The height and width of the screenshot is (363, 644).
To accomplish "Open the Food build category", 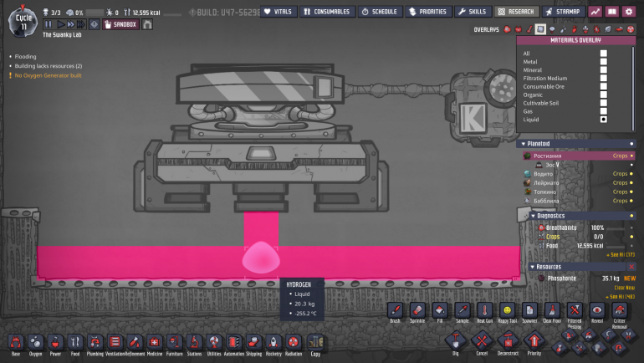I will coord(75,345).
